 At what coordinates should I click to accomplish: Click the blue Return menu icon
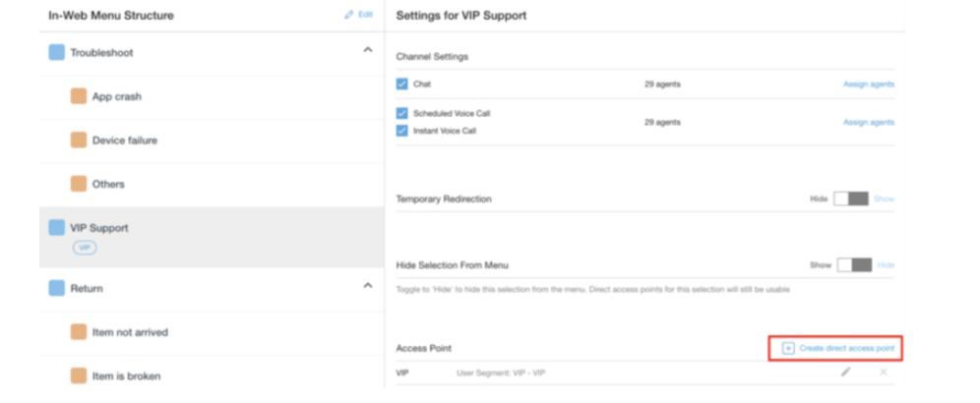(57, 288)
